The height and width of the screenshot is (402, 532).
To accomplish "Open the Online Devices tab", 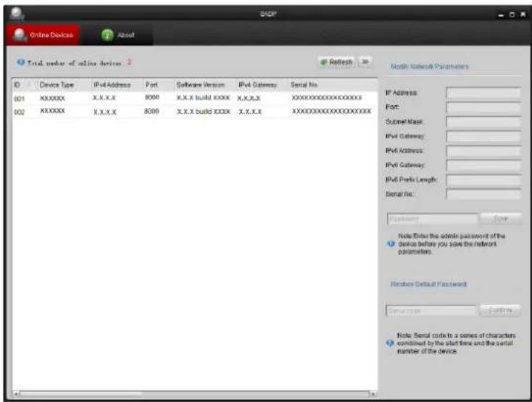I will pos(43,35).
